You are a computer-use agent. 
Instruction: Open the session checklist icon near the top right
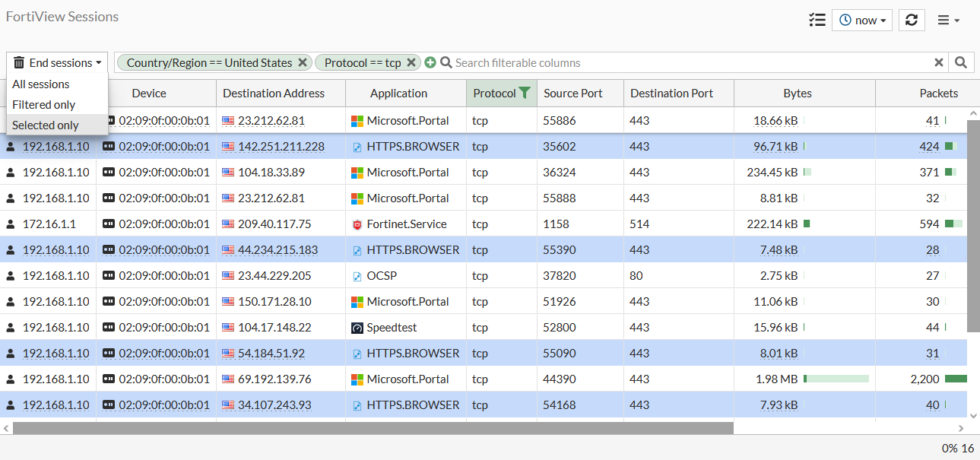tap(817, 20)
